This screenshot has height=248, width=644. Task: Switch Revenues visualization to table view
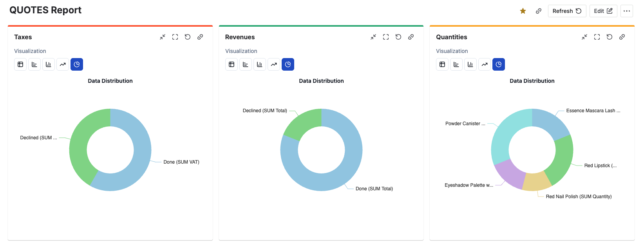232,64
